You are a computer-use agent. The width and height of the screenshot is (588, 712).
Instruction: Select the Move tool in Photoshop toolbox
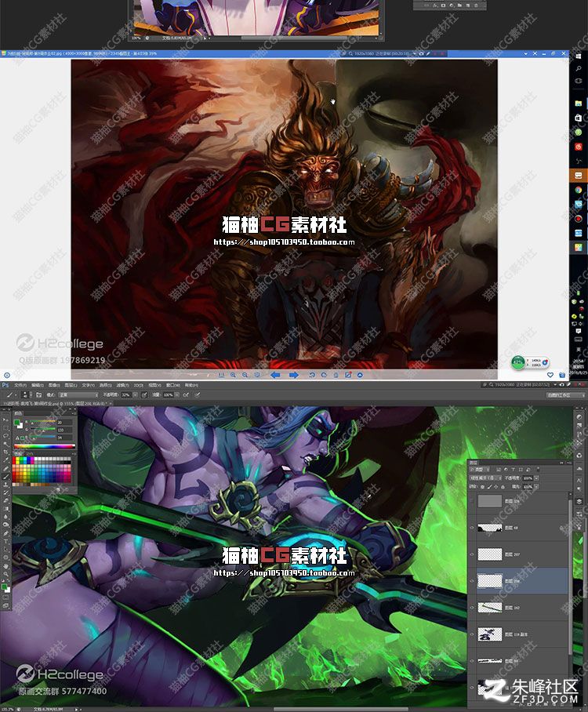(5, 420)
